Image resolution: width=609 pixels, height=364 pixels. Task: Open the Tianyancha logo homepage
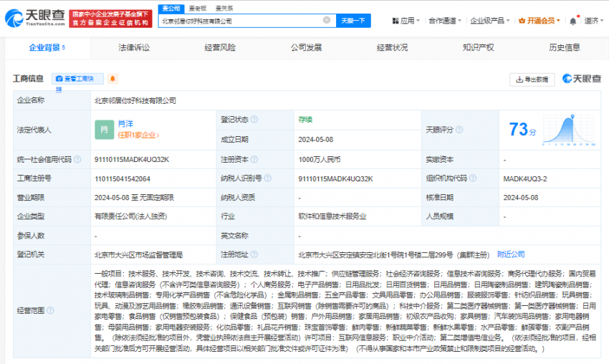click(35, 18)
